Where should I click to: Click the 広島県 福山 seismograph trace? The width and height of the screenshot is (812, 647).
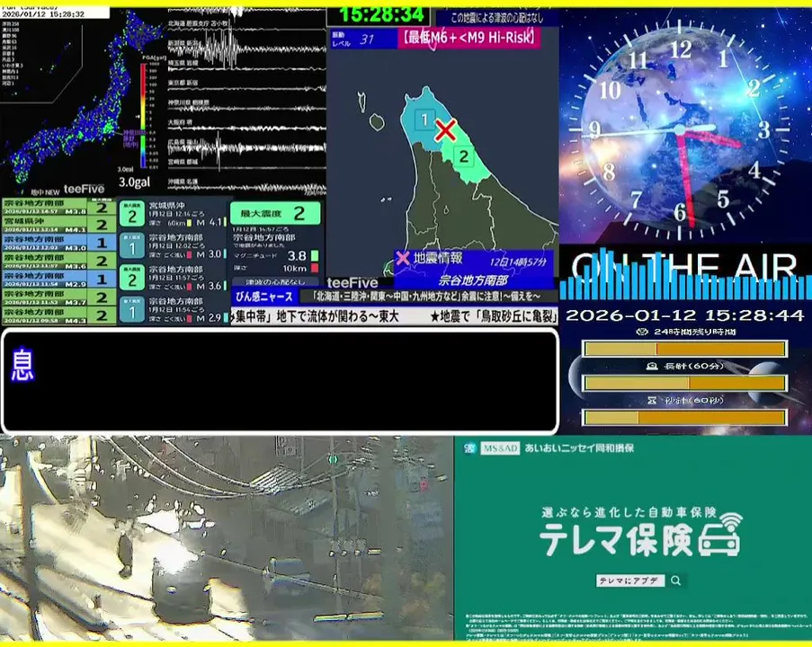[x=247, y=146]
